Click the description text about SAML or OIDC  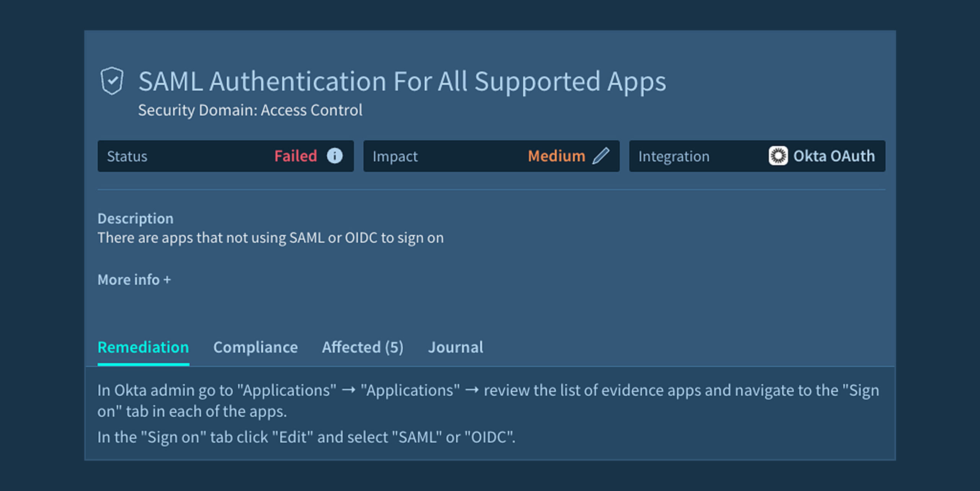(x=270, y=238)
